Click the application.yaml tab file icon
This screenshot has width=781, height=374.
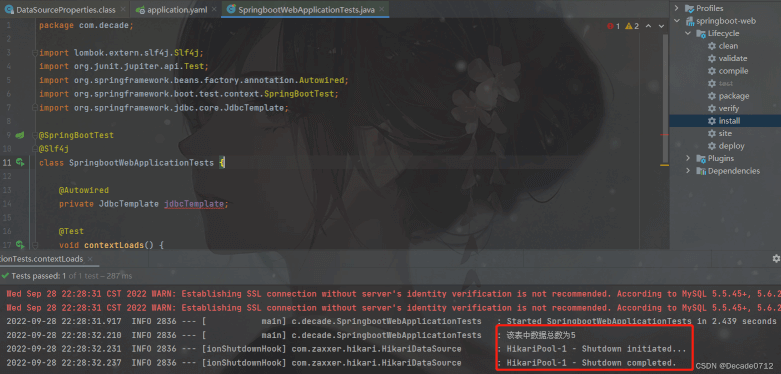click(x=140, y=10)
